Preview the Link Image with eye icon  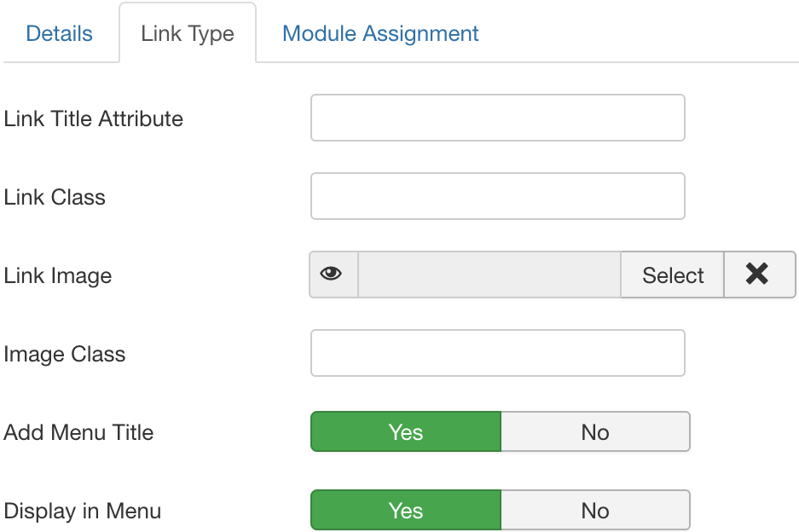click(333, 275)
